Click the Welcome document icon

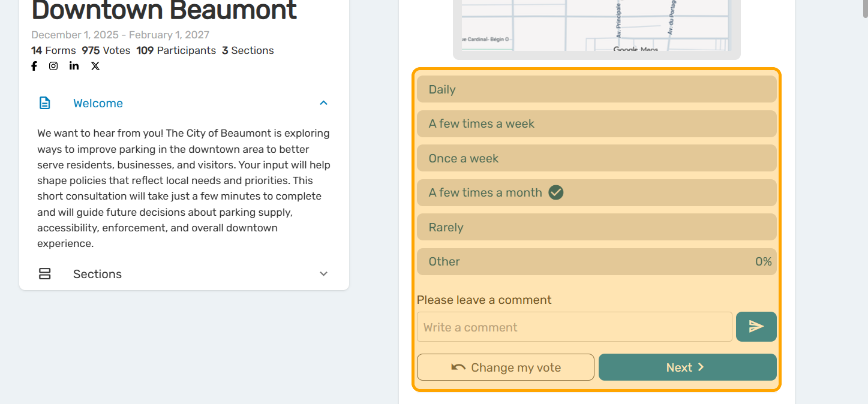45,103
